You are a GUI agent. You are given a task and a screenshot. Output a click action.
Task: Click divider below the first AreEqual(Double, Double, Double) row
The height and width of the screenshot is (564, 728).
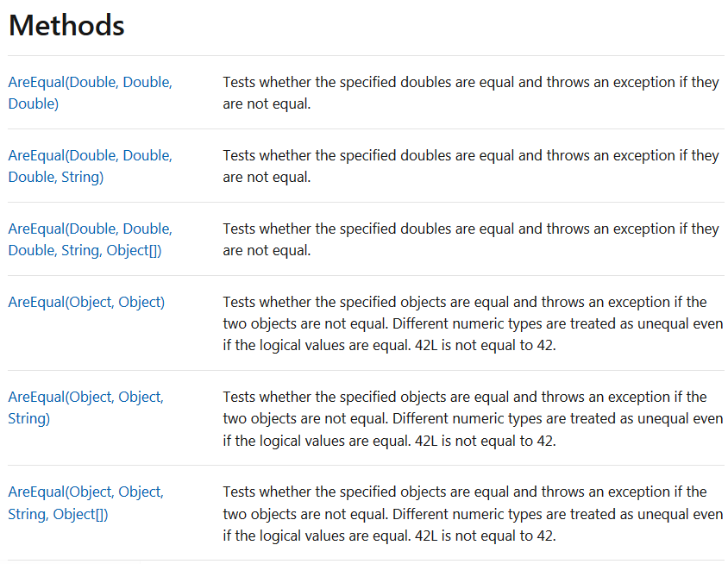click(x=366, y=129)
